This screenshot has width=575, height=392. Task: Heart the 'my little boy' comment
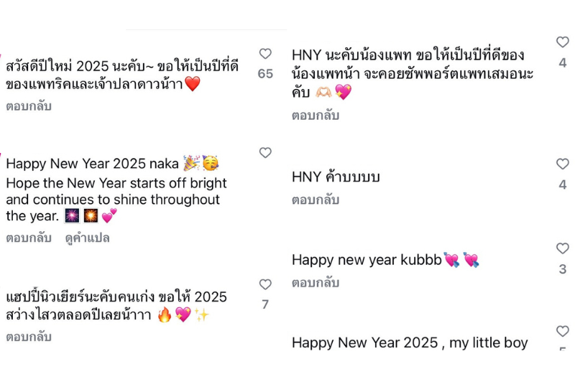click(562, 332)
